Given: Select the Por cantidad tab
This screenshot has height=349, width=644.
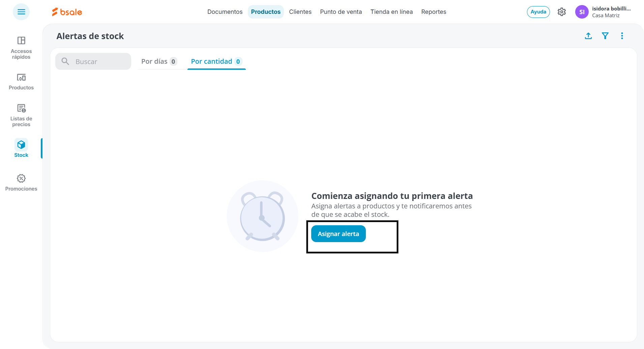Looking at the screenshot, I should click(216, 61).
